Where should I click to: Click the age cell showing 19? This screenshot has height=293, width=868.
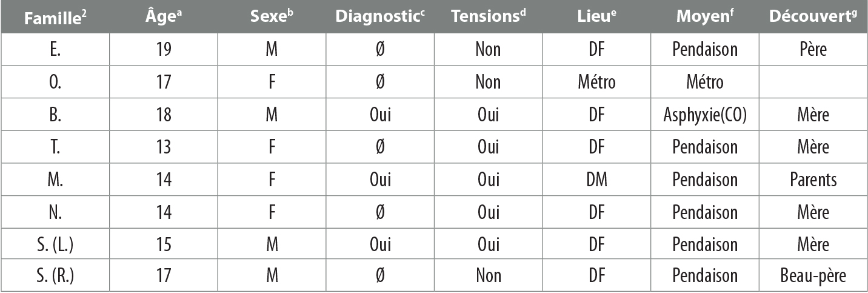[163, 49]
